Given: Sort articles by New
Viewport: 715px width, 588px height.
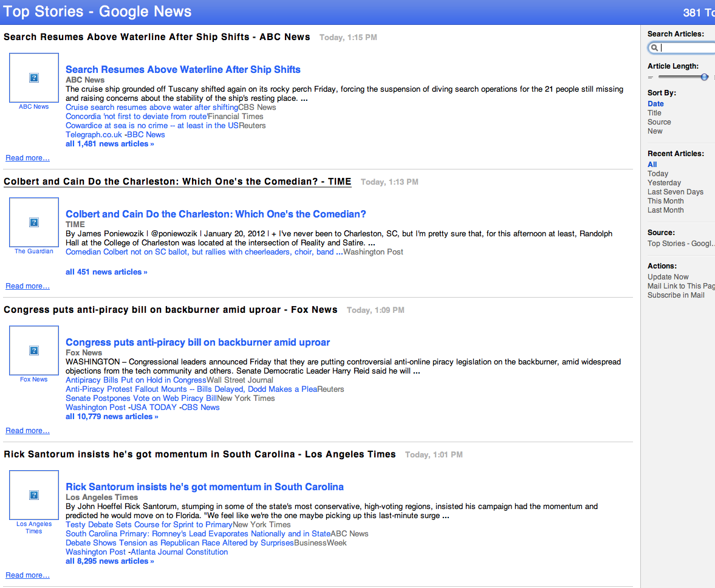Looking at the screenshot, I should pos(655,131).
